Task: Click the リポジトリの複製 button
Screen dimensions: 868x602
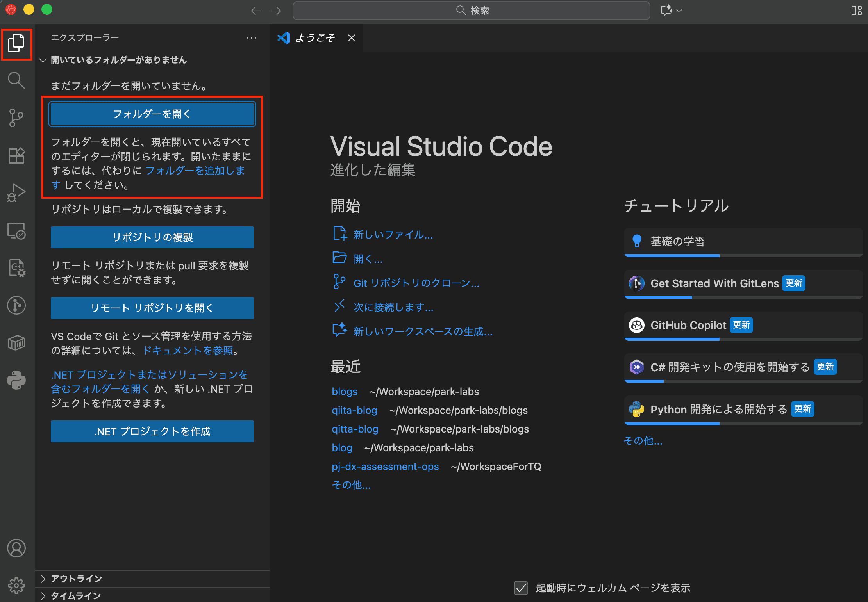Action: tap(152, 237)
